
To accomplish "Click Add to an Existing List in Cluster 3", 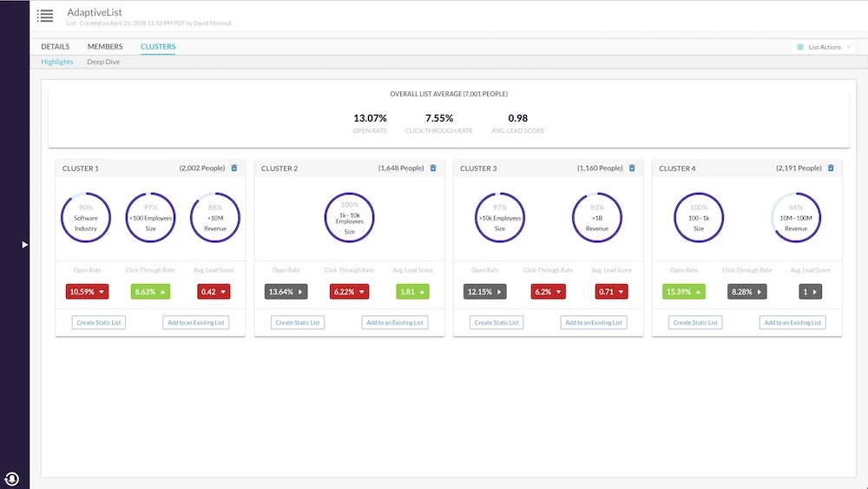I will click(x=594, y=322).
